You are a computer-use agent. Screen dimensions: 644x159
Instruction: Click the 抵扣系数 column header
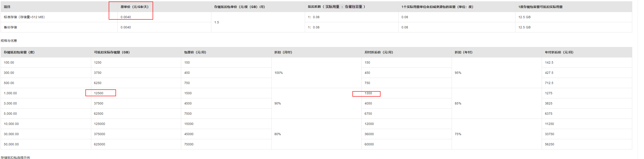tap(336, 7)
